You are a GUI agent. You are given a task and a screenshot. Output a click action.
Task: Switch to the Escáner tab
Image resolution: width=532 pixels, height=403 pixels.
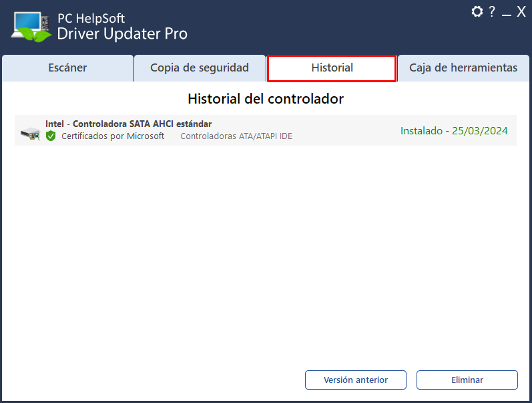click(67, 68)
